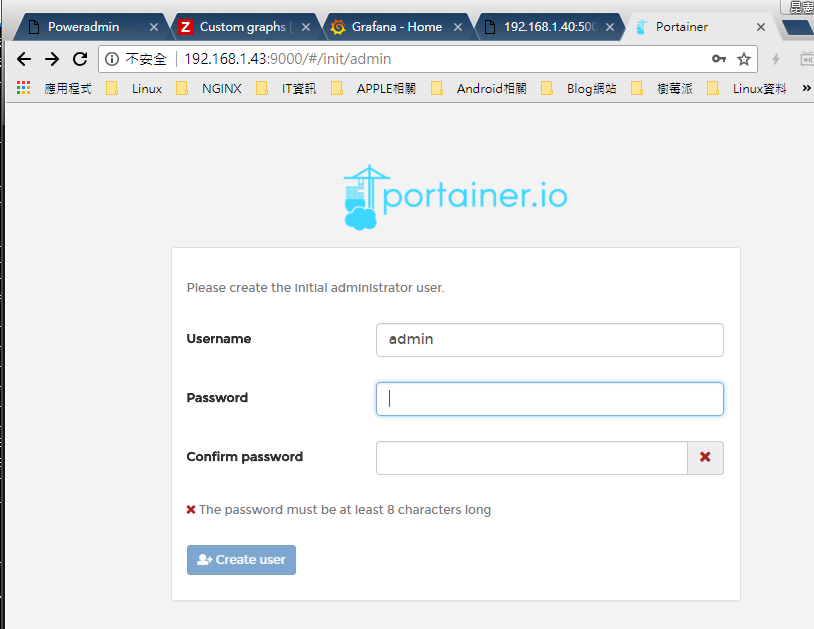
Task: Open the apps grid shortcut icon
Action: pos(23,88)
